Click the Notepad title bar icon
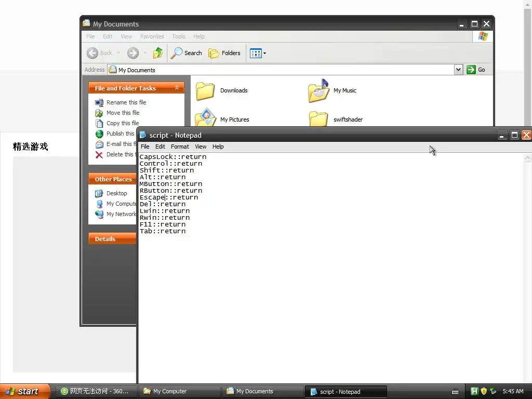Screen dimensions: 532x399 click(143, 135)
